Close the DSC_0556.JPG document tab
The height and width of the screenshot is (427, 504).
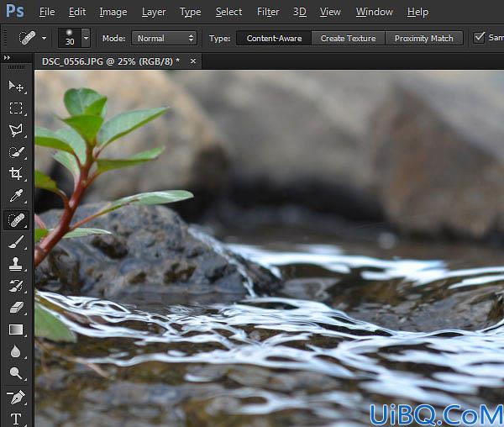coord(193,61)
